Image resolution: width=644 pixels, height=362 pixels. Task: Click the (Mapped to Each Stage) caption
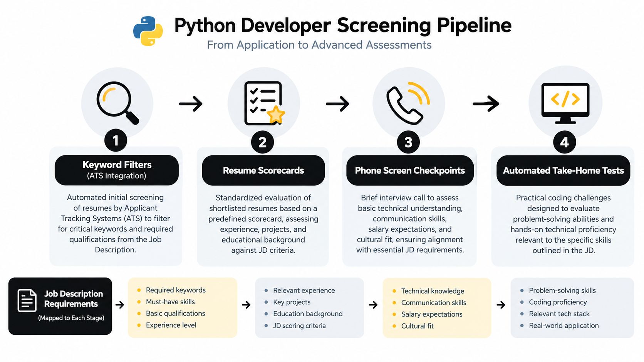[71, 318]
